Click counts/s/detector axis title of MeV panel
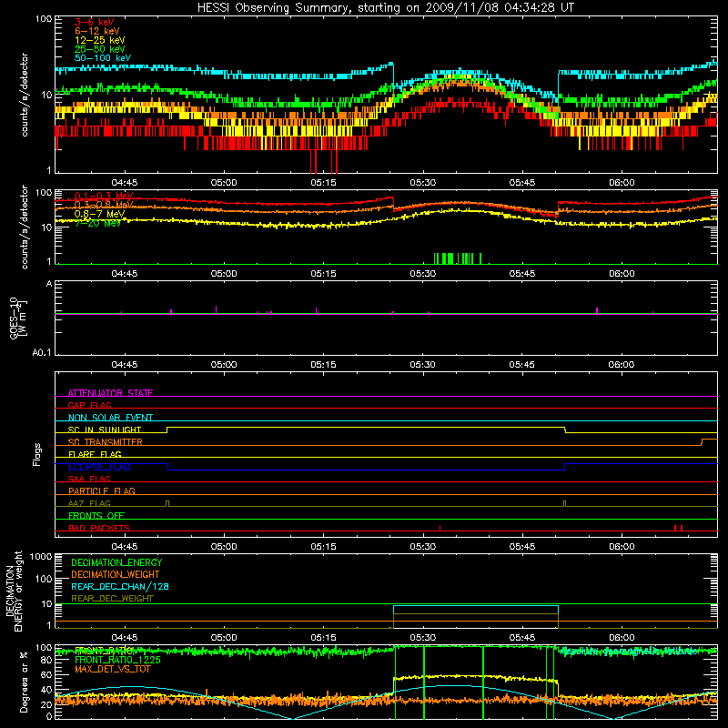 coord(25,227)
